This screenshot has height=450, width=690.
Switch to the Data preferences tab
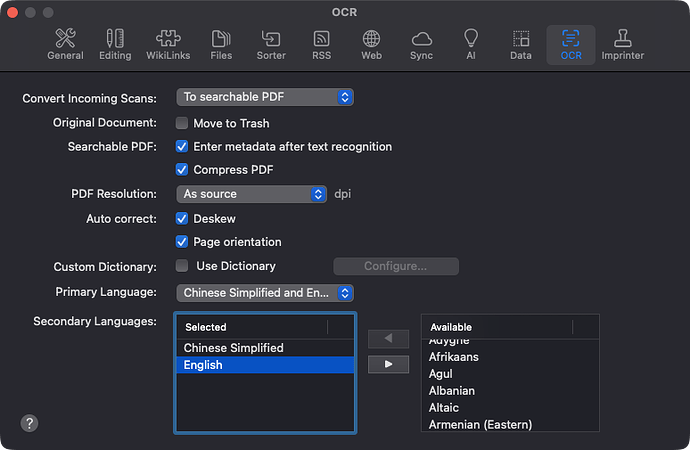coord(521,45)
